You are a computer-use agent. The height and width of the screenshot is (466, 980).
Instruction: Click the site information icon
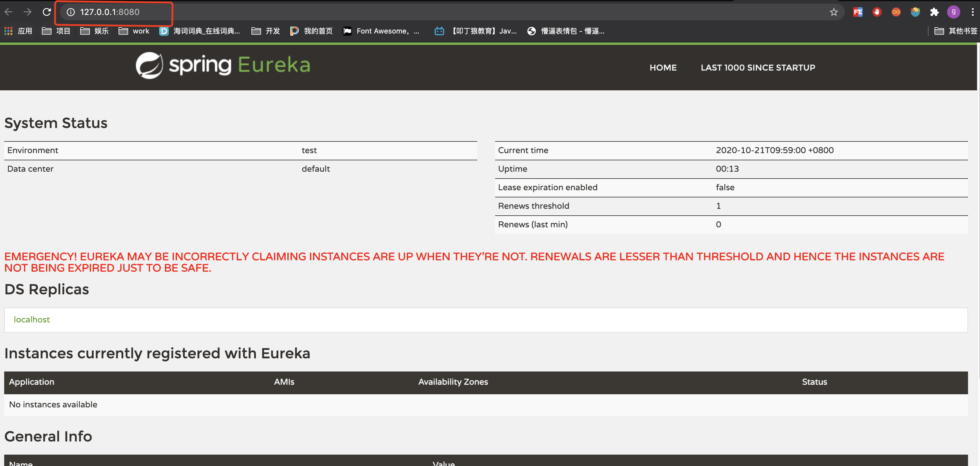pyautogui.click(x=70, y=12)
